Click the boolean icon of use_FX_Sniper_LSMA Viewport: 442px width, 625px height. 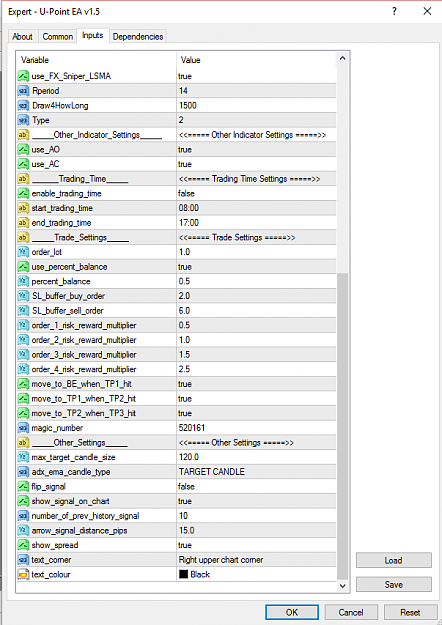pos(24,76)
